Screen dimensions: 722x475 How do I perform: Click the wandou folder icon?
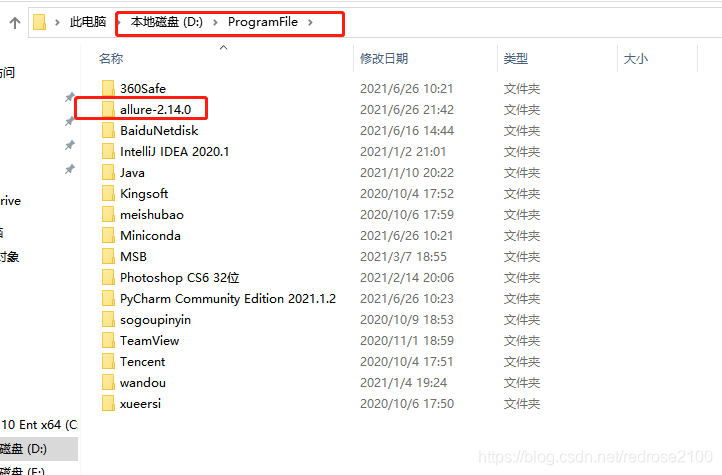(108, 382)
